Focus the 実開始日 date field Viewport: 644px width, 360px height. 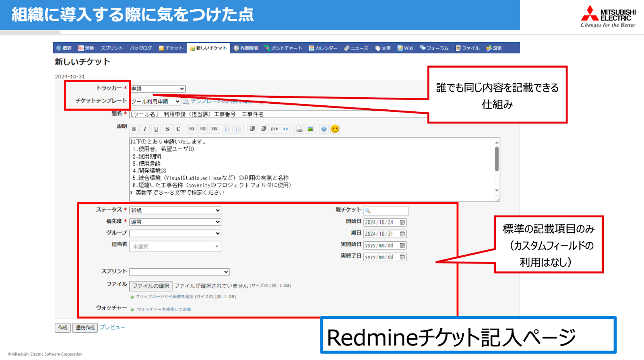[x=385, y=245]
